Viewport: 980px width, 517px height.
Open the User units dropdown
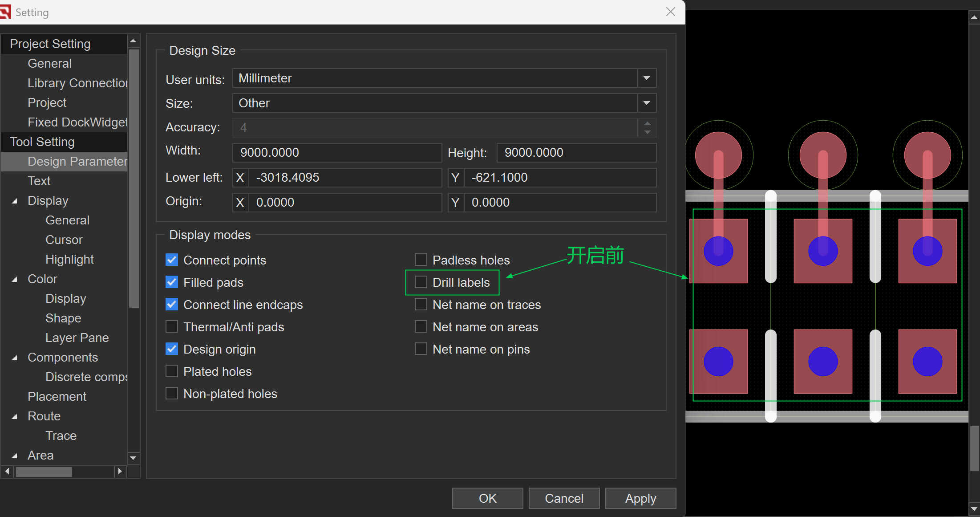pos(646,78)
